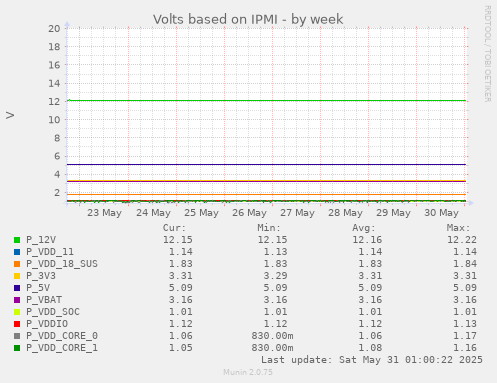Click the V y-axis unit label
The width and height of the screenshot is (497, 383).
tap(10, 115)
